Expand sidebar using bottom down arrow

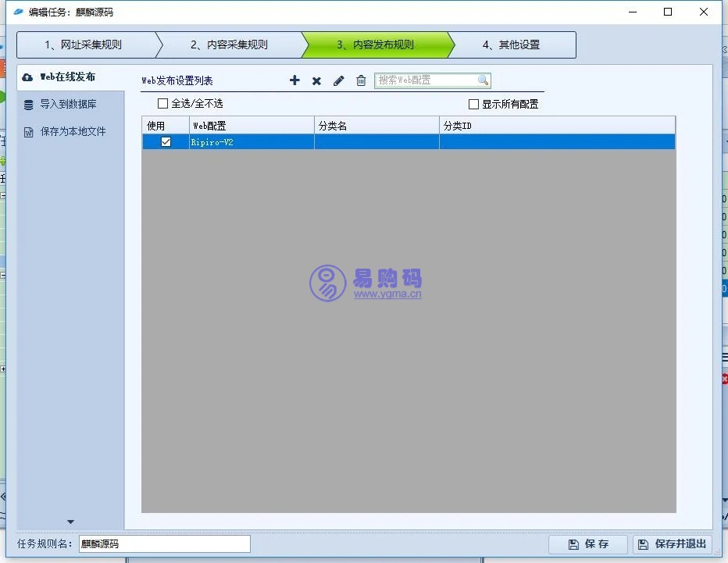click(x=70, y=522)
